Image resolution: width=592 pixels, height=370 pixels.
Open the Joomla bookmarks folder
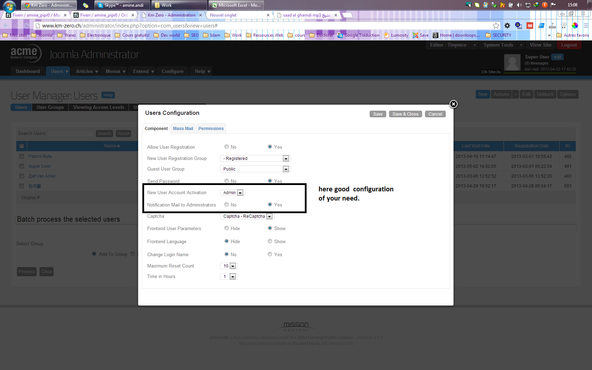[42, 35]
